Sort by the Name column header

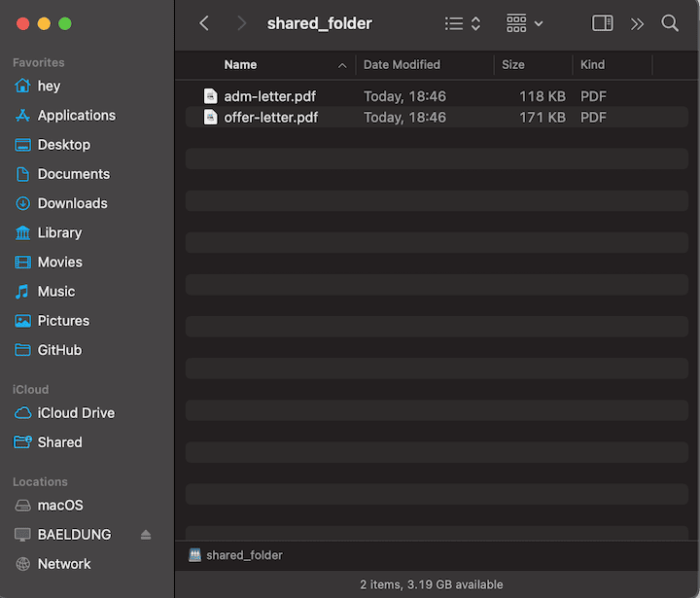click(x=240, y=65)
